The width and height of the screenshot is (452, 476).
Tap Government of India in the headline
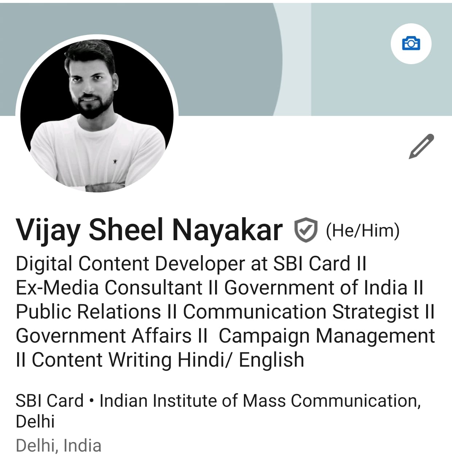(x=316, y=287)
